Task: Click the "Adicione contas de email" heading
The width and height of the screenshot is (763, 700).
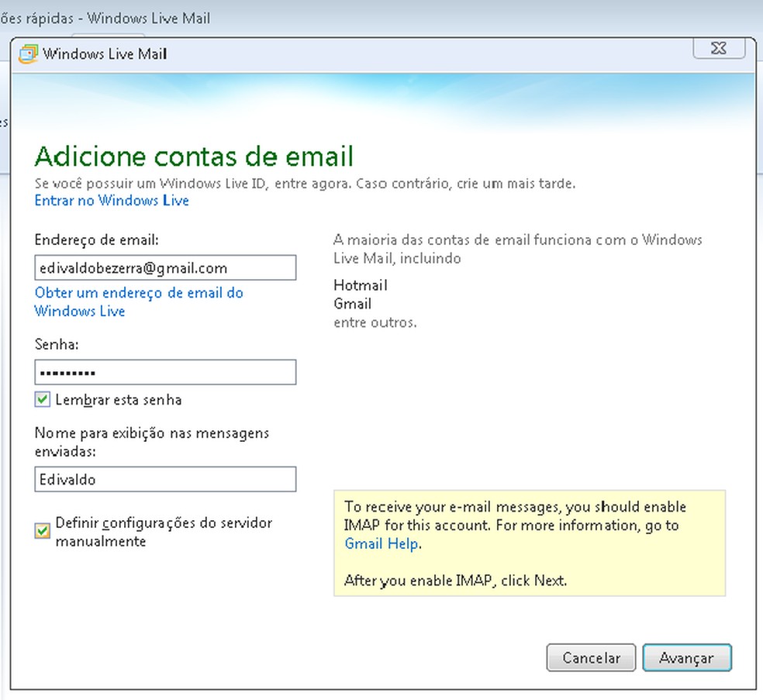Action: point(193,156)
